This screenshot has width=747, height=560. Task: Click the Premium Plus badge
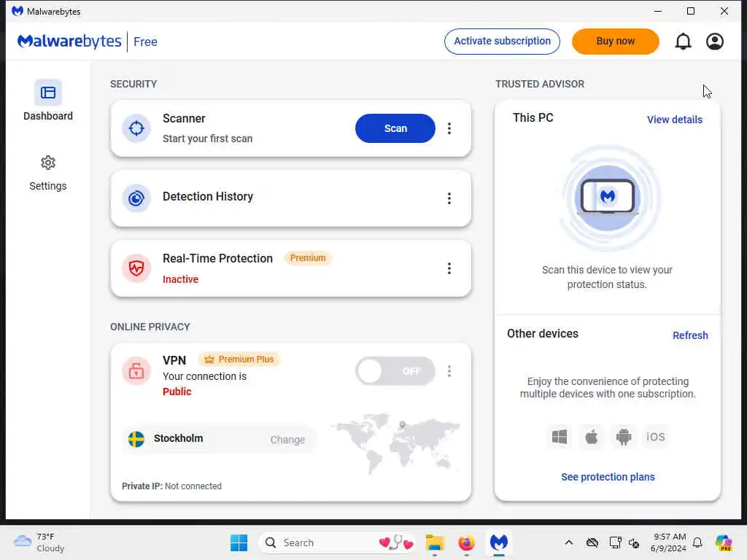(x=239, y=359)
